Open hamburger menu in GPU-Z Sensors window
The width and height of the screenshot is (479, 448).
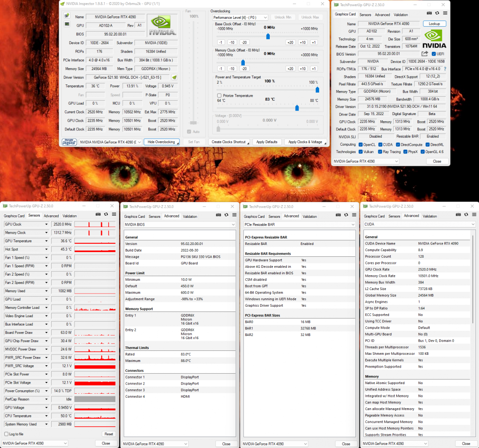click(114, 214)
